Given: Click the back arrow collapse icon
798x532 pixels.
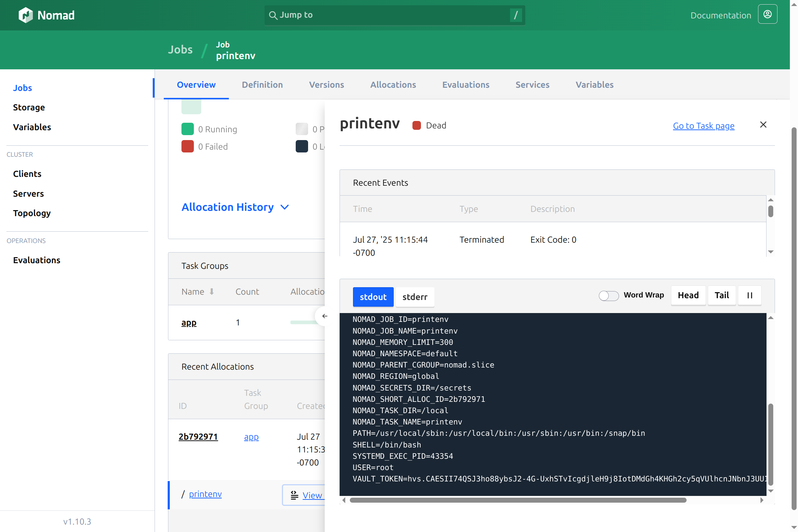Looking at the screenshot, I should point(324,316).
